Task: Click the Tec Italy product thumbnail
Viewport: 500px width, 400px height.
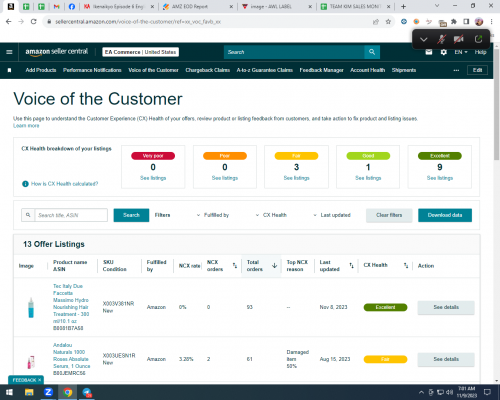Action: [x=31, y=307]
